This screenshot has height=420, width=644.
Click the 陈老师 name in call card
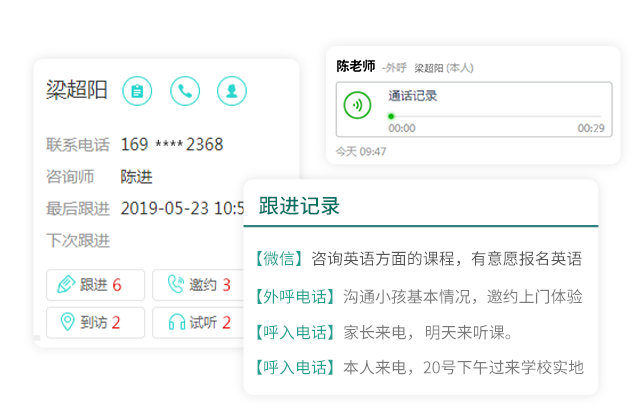pos(356,66)
